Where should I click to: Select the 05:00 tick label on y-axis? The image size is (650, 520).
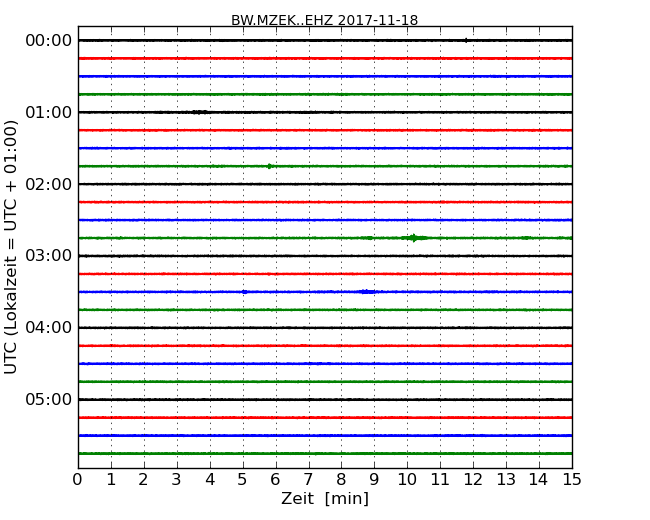pyautogui.click(x=48, y=400)
